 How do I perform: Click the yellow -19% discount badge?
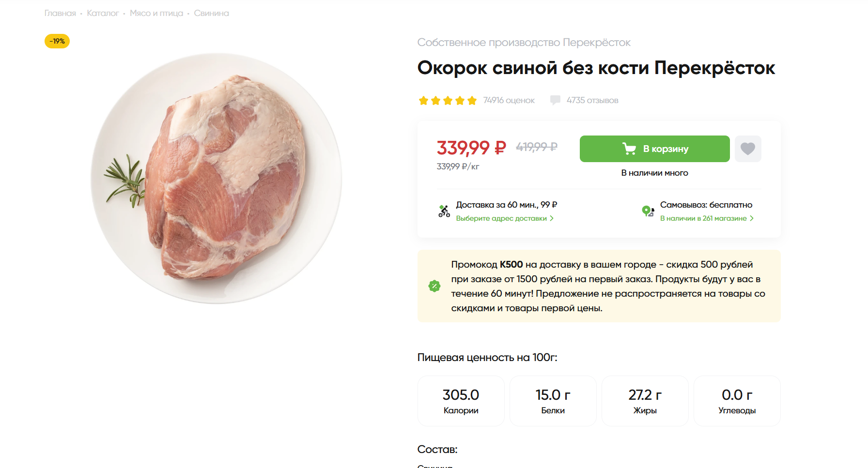[x=57, y=41]
